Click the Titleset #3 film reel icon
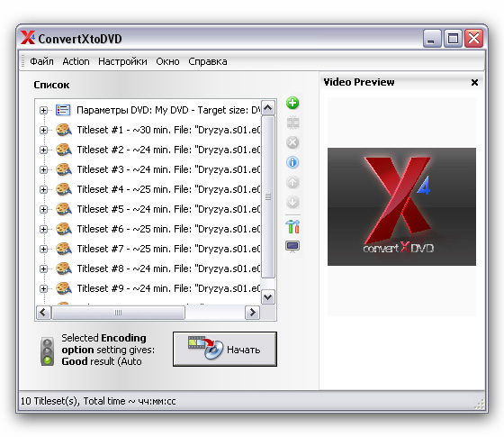This screenshot has height=437, width=504. click(x=64, y=169)
